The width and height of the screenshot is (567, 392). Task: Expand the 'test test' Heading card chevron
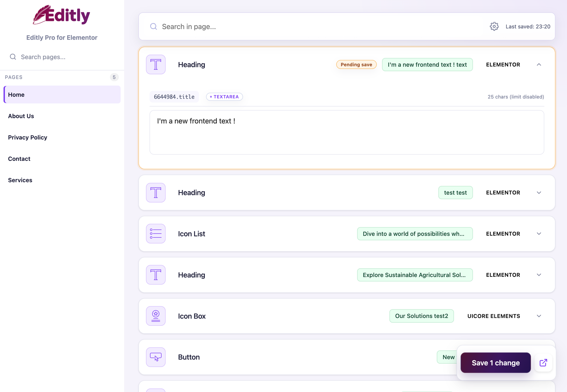539,192
